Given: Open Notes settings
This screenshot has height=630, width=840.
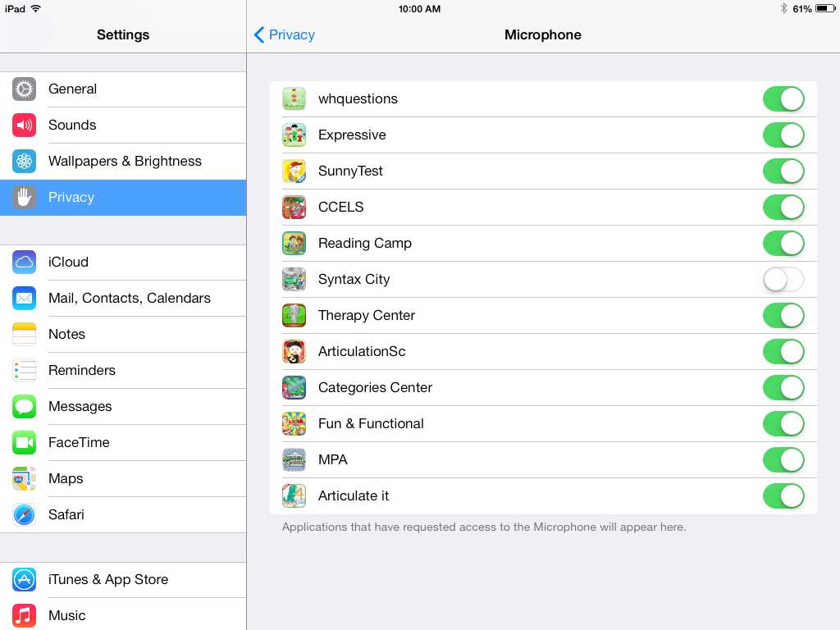Looking at the screenshot, I should pos(123,335).
